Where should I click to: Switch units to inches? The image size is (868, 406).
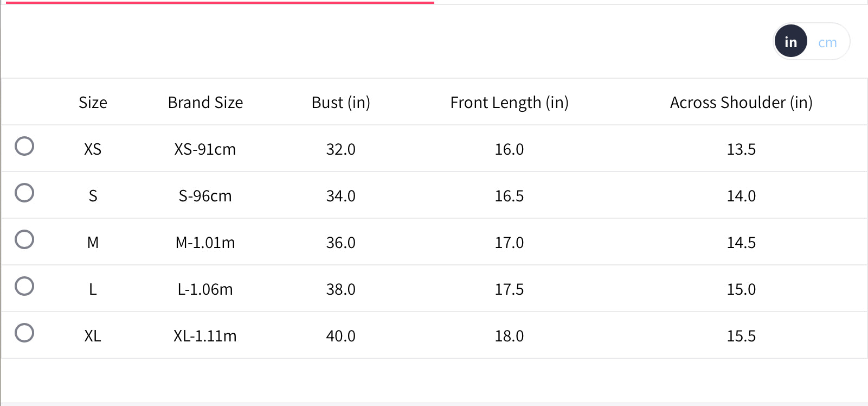(791, 42)
